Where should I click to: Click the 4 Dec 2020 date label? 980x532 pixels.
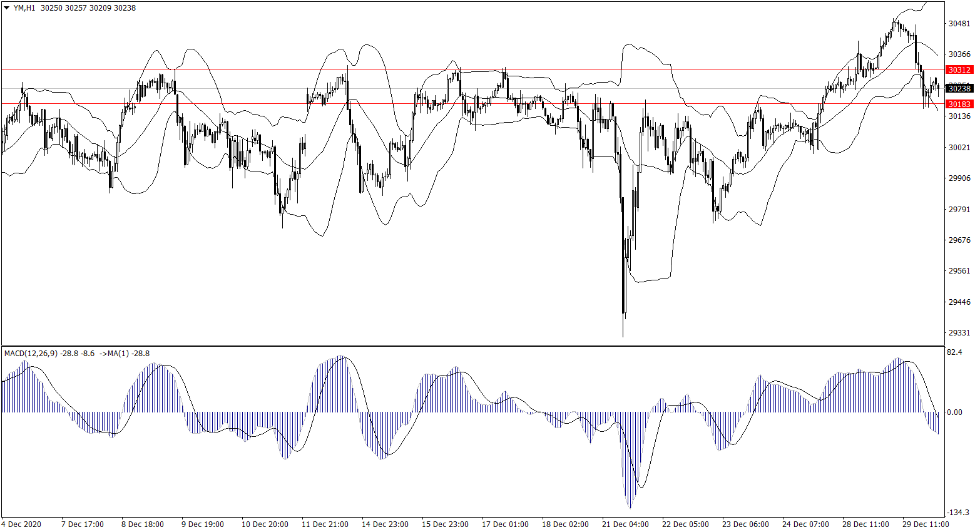tap(22, 524)
